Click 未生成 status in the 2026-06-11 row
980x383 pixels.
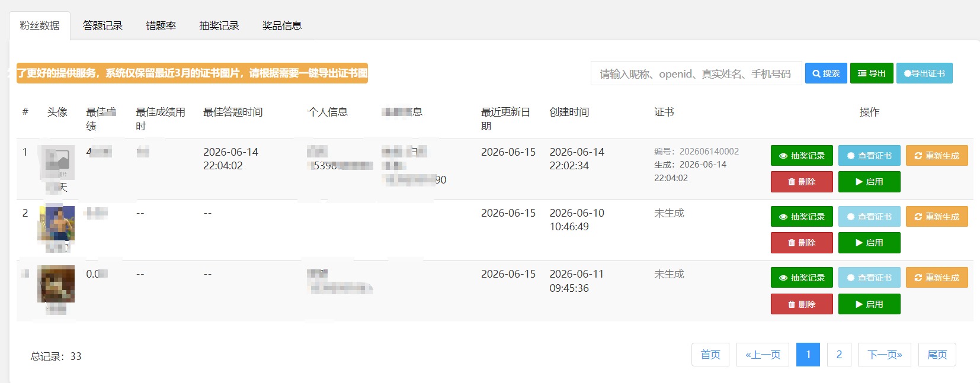[x=669, y=274]
